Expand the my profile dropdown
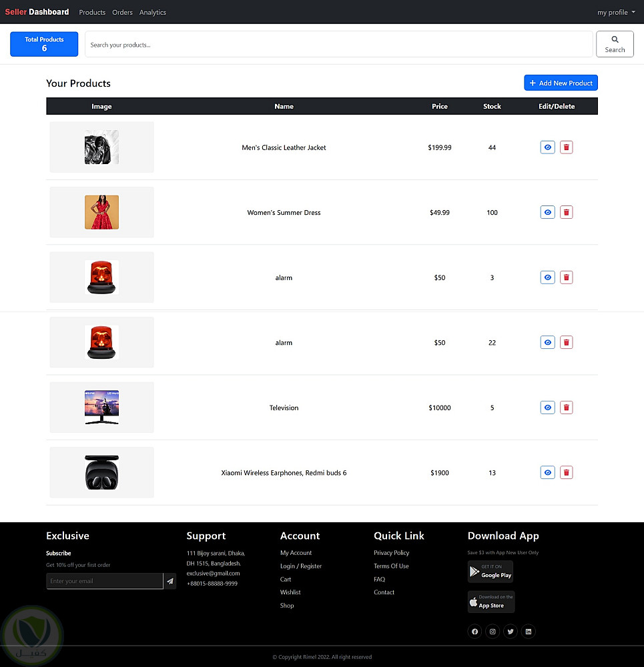This screenshot has height=667, width=644. pos(615,12)
